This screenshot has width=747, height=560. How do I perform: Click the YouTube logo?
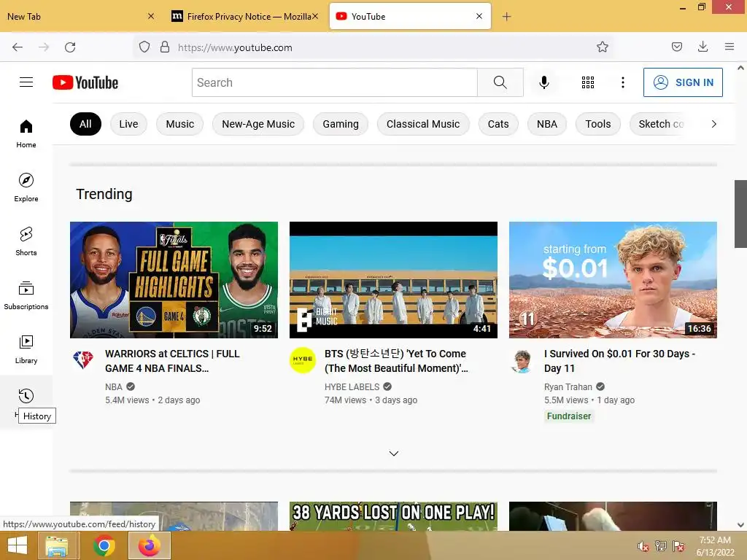click(85, 82)
